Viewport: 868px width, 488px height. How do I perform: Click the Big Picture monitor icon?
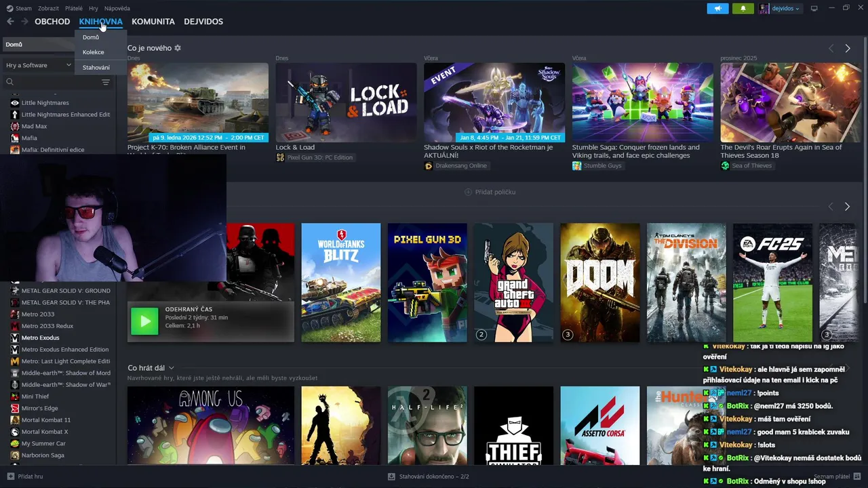coord(814,8)
